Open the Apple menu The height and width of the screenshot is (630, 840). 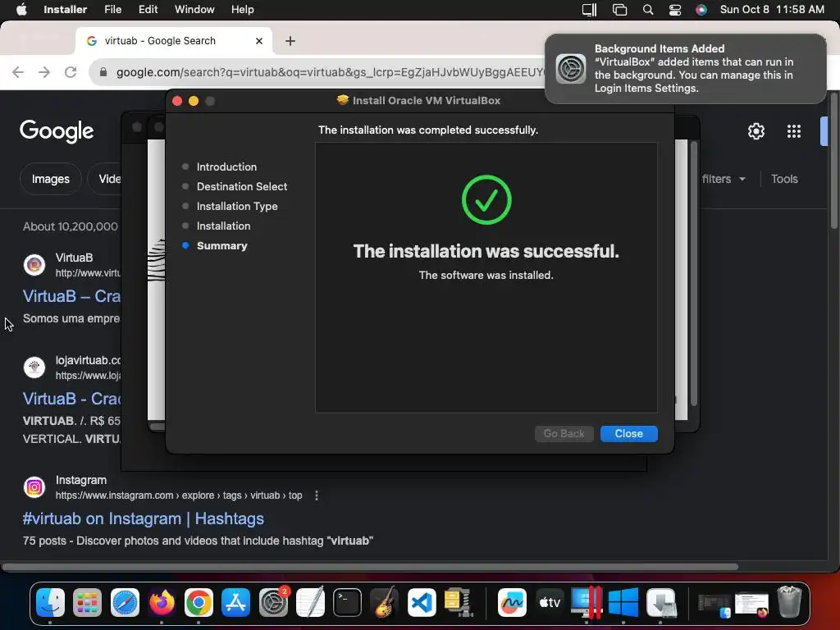(x=21, y=10)
